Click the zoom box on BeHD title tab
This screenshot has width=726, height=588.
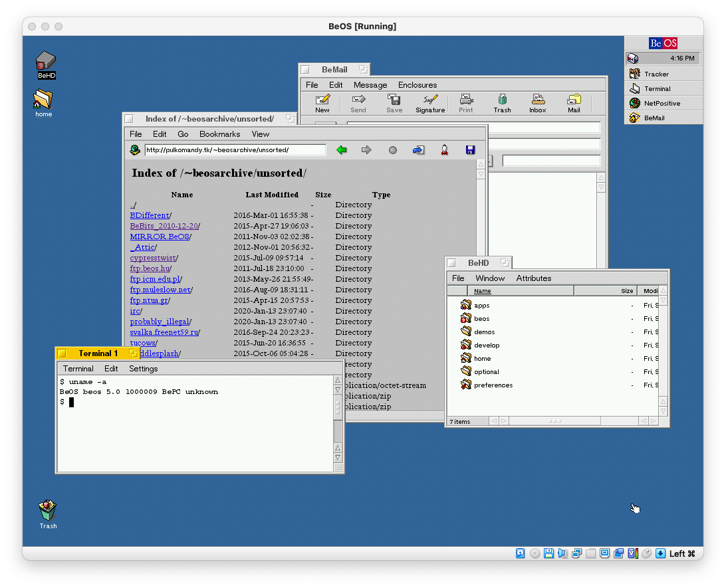point(505,263)
